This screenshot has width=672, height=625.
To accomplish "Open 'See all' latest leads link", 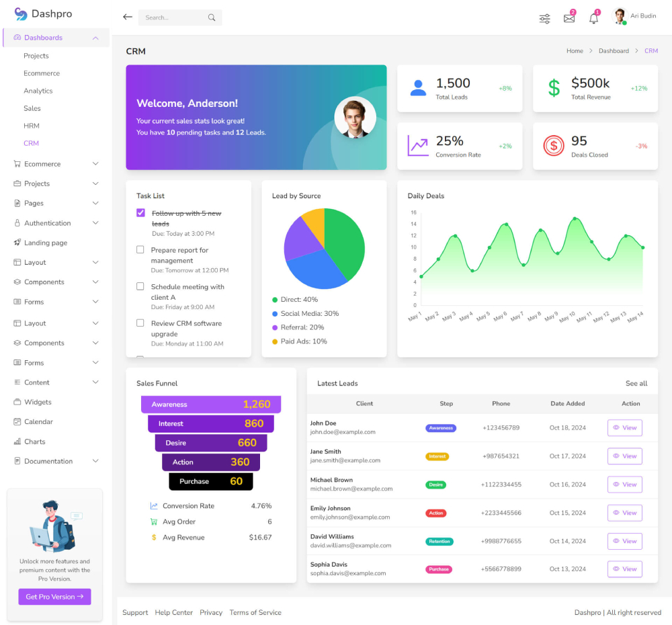I will tap(636, 382).
